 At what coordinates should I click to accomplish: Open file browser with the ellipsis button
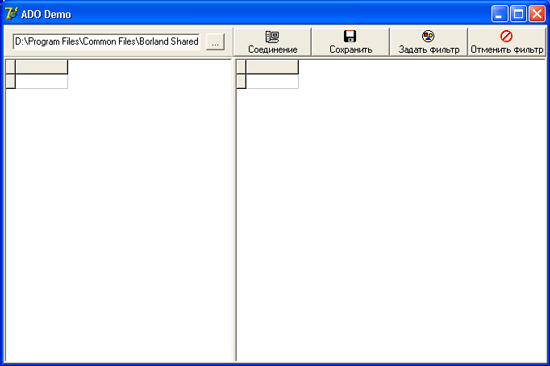click(x=215, y=42)
